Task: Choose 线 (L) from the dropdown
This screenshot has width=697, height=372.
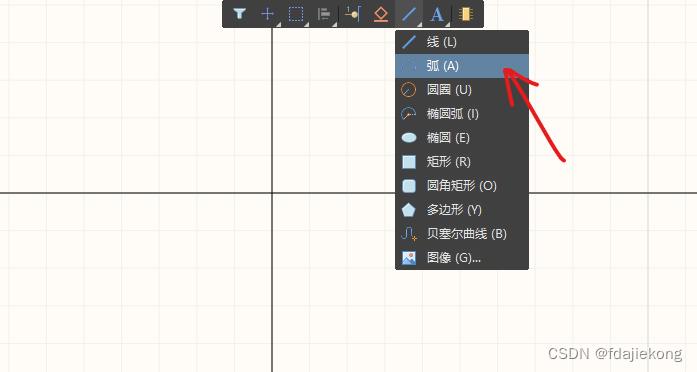Action: [x=462, y=42]
